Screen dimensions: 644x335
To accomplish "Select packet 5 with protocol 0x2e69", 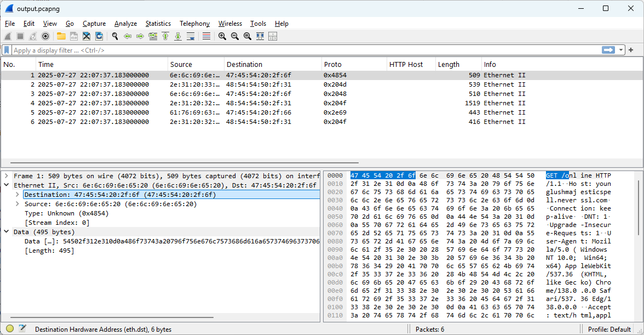I will pyautogui.click(x=322, y=112).
